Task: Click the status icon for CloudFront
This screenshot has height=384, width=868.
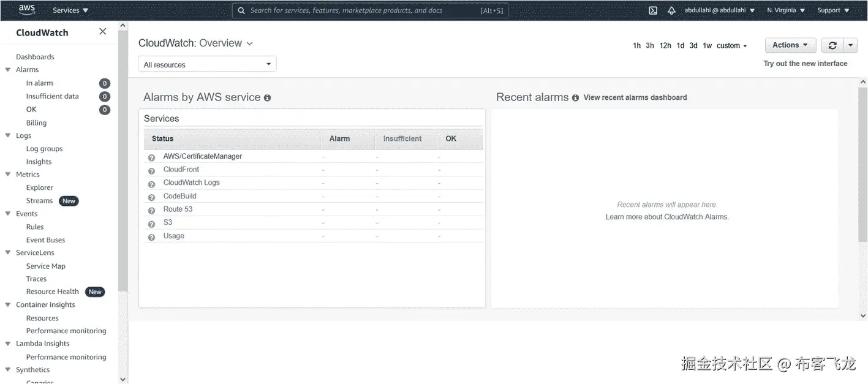Action: (x=151, y=171)
